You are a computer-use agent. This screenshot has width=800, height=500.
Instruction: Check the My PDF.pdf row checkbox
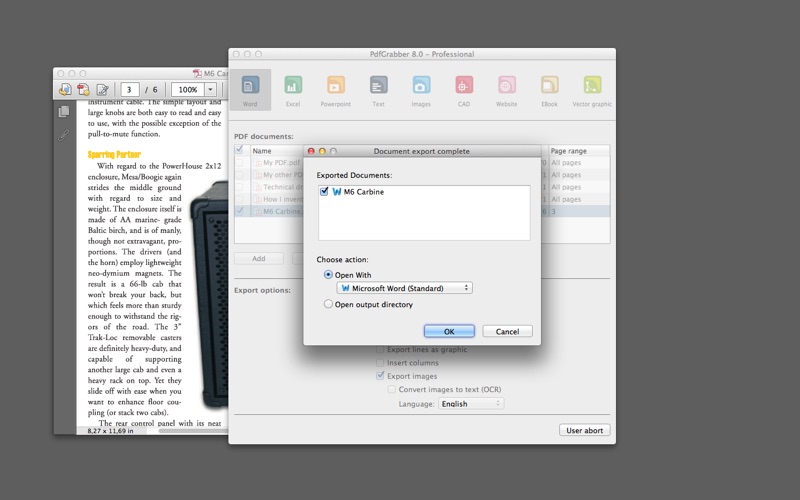click(x=239, y=163)
